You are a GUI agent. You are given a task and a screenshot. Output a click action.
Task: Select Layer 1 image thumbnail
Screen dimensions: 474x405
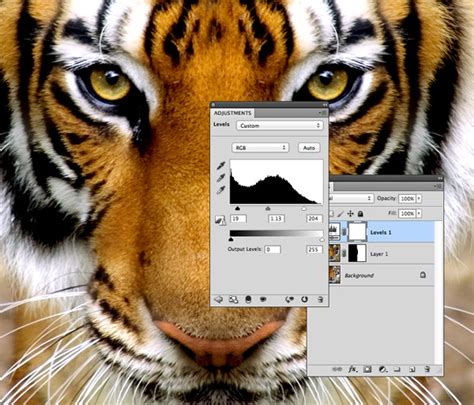pyautogui.click(x=335, y=253)
